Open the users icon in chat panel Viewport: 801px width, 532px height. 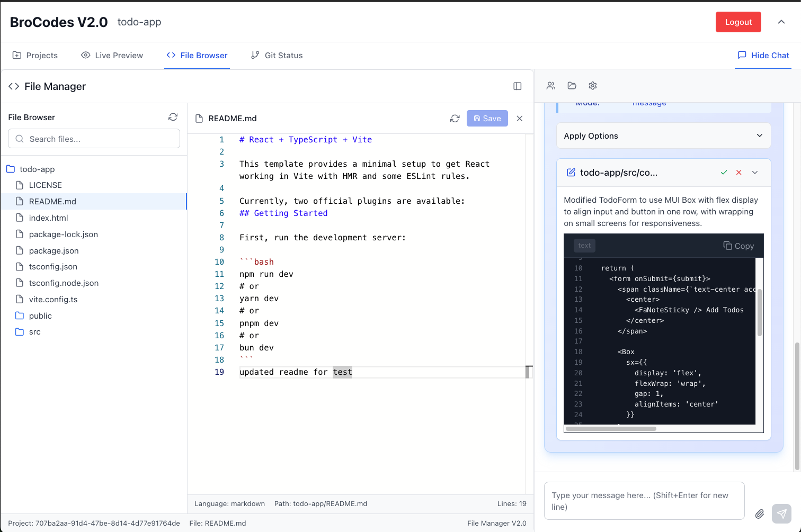551,86
